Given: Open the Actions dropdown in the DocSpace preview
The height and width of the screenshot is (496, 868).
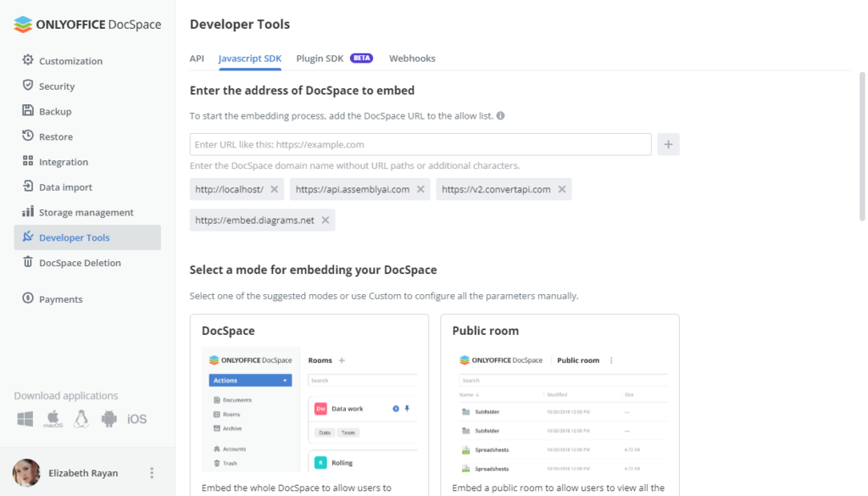Looking at the screenshot, I should [249, 380].
